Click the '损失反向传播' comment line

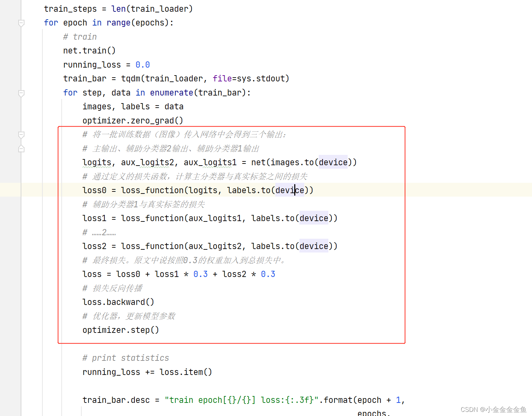click(112, 288)
